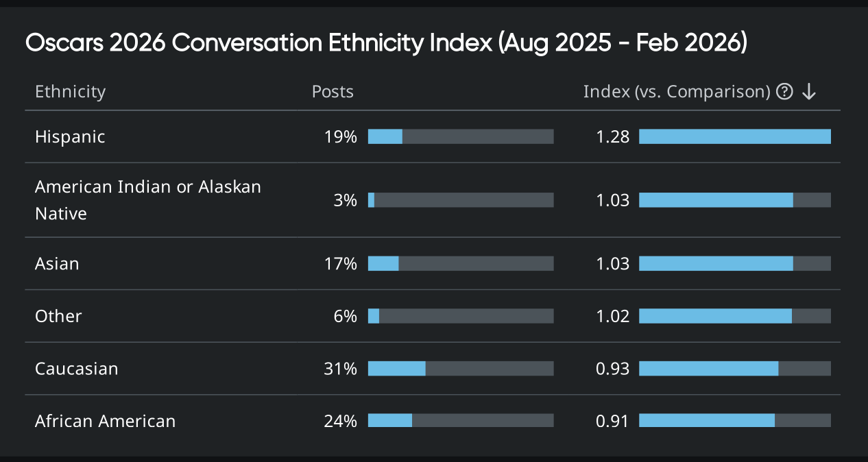Image resolution: width=868 pixels, height=462 pixels.
Task: Click Hispanic 1.28 index bar
Action: pos(734,136)
